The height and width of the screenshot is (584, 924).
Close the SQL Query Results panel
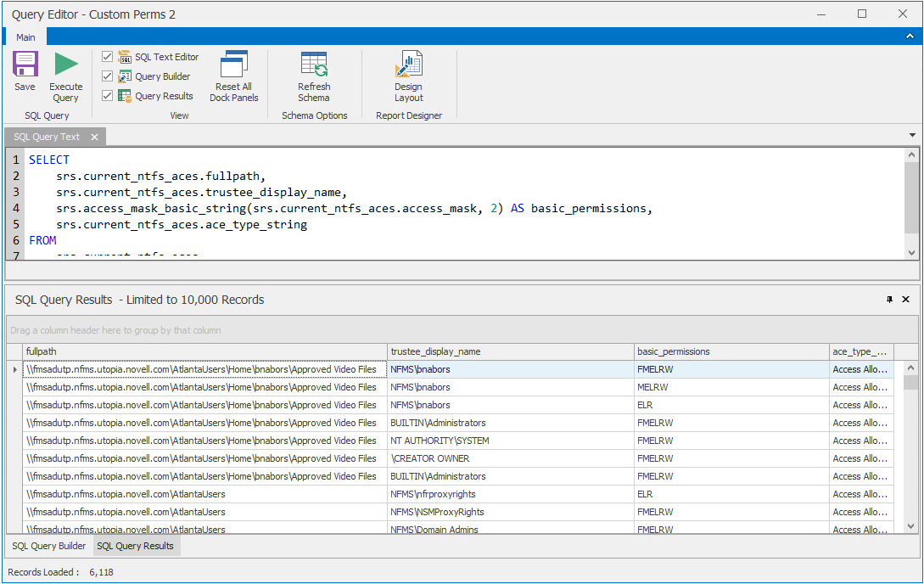point(905,300)
